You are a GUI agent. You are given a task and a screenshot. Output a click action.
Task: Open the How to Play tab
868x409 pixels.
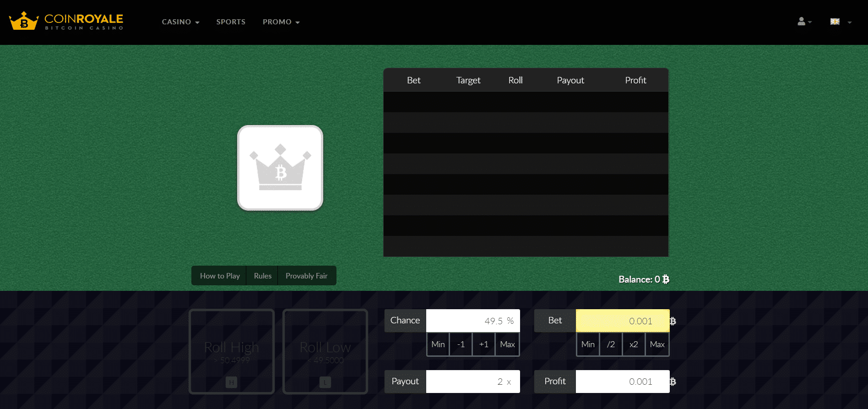220,276
